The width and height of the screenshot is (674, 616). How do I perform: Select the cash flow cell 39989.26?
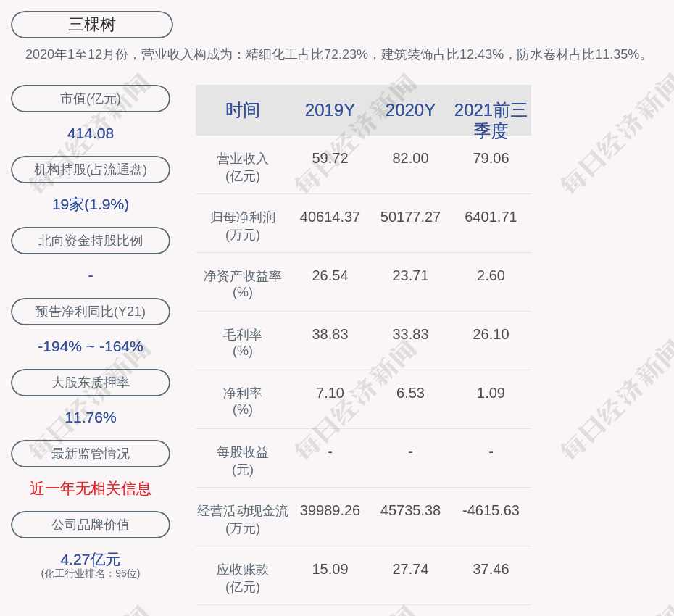330,510
